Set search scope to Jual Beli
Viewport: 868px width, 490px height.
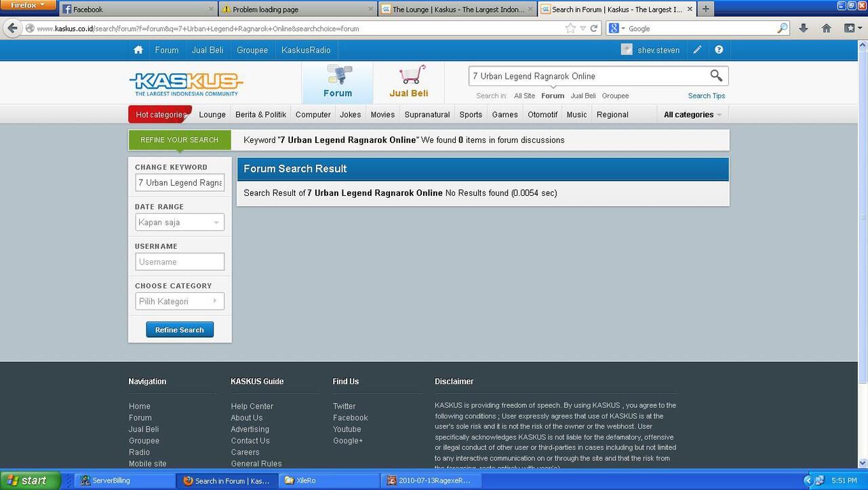tap(583, 96)
